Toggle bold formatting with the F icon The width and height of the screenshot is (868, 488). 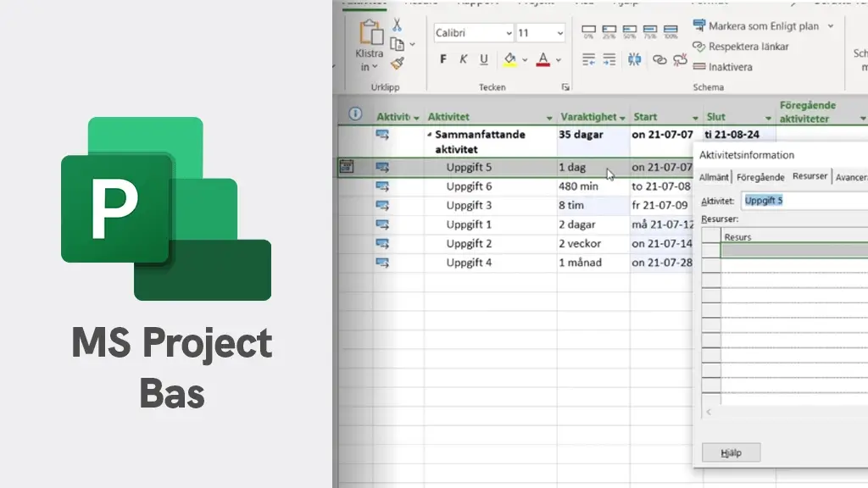[x=442, y=59]
